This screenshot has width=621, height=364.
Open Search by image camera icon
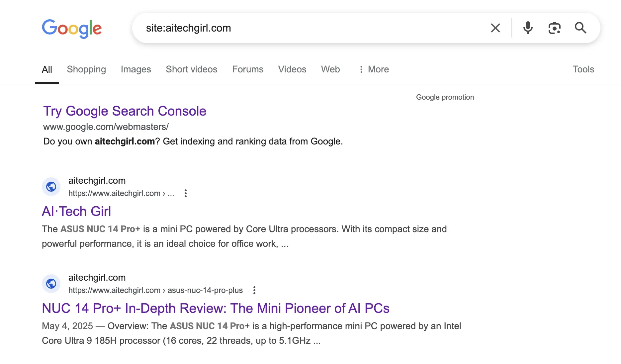(554, 28)
